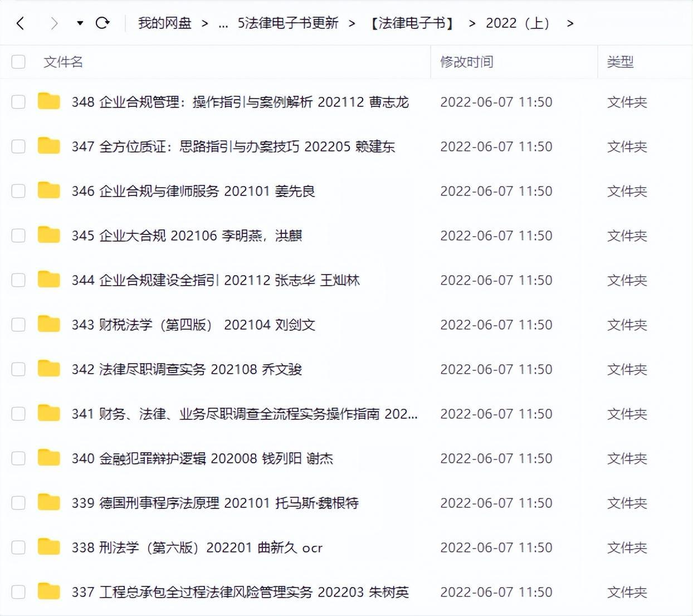Viewport: 693px width, 616px height.
Task: Check the box for folder 348
Action: click(x=18, y=101)
